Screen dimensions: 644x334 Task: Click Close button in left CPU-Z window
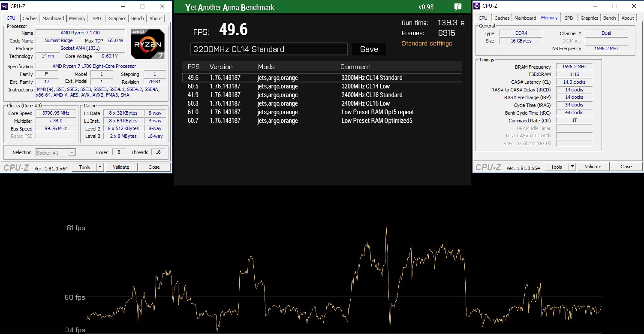tap(154, 167)
